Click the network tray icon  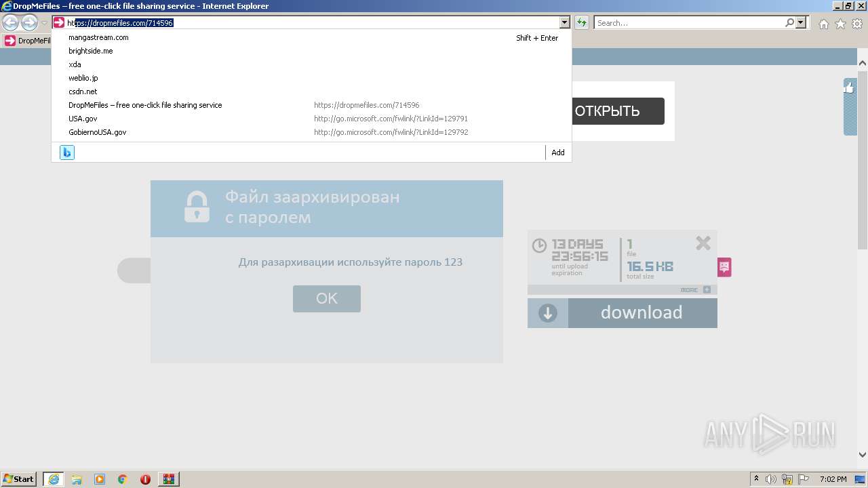coord(787,479)
